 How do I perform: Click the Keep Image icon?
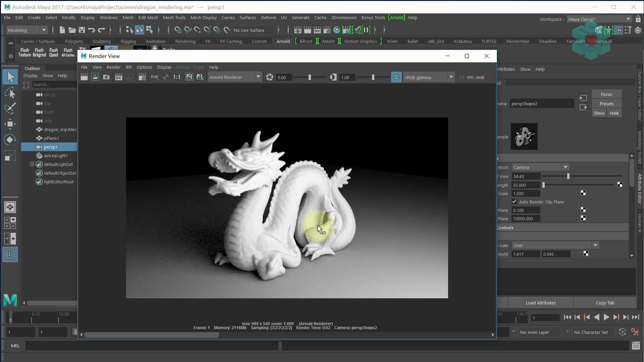tap(189, 77)
